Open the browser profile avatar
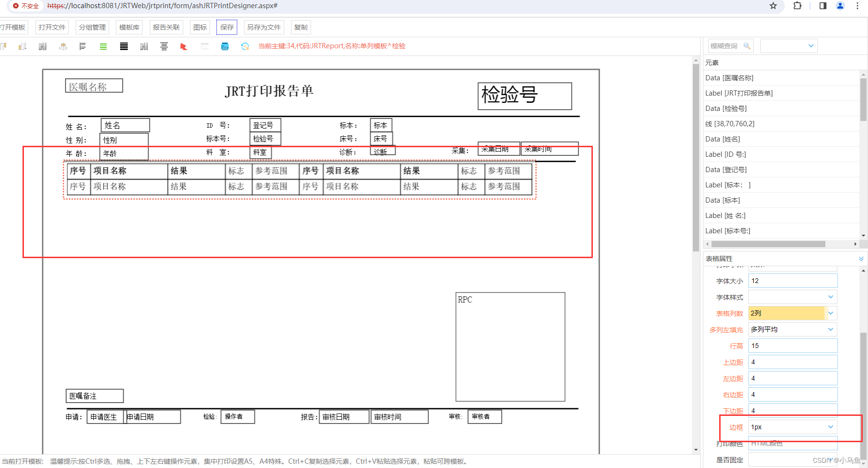 coord(840,6)
